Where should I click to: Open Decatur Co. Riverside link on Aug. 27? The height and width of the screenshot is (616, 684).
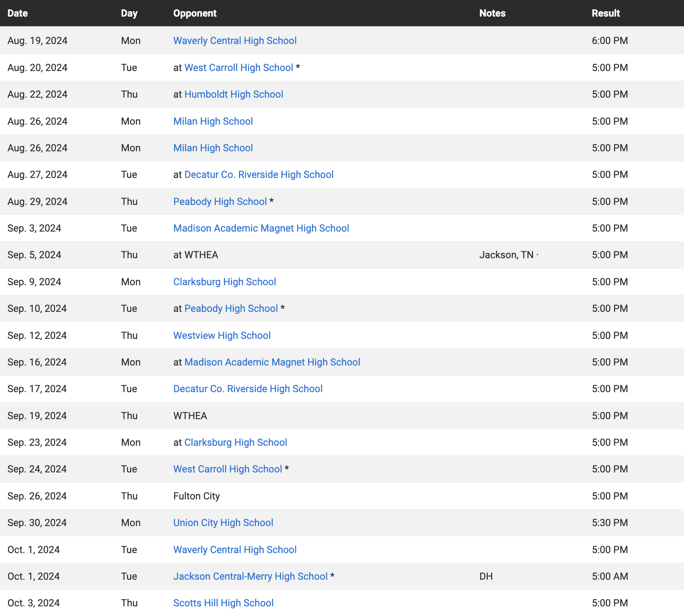(259, 174)
